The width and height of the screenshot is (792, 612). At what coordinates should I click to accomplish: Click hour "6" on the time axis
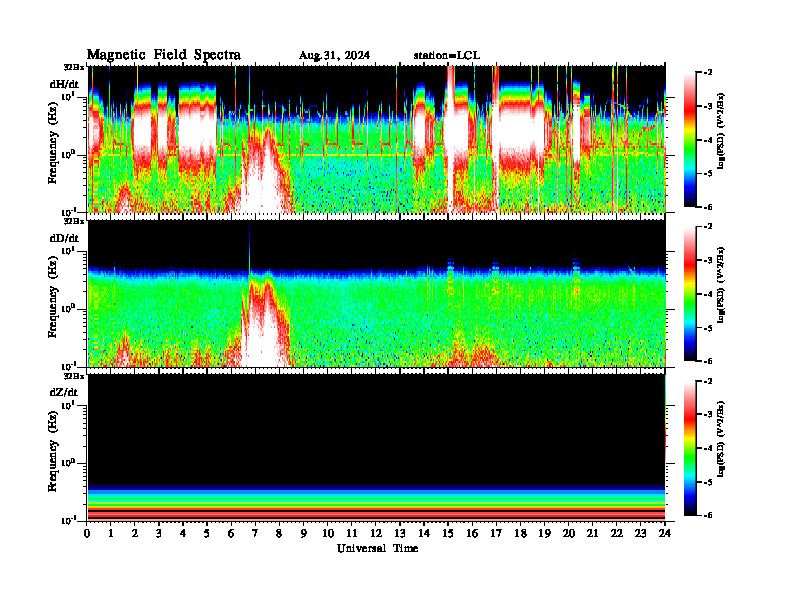[231, 533]
